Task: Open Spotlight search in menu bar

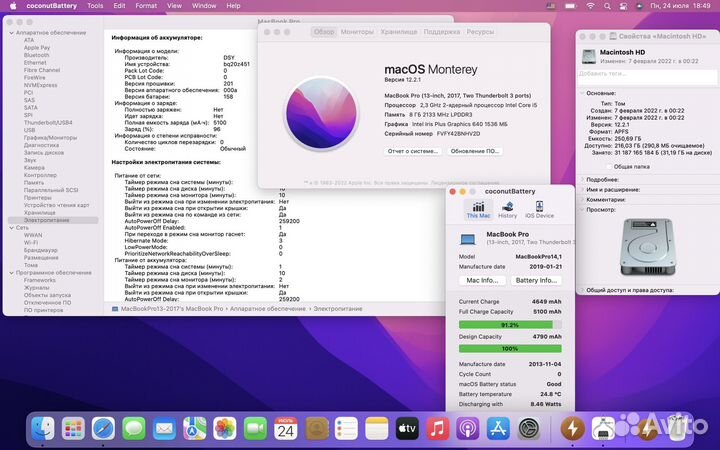Action: coord(608,6)
